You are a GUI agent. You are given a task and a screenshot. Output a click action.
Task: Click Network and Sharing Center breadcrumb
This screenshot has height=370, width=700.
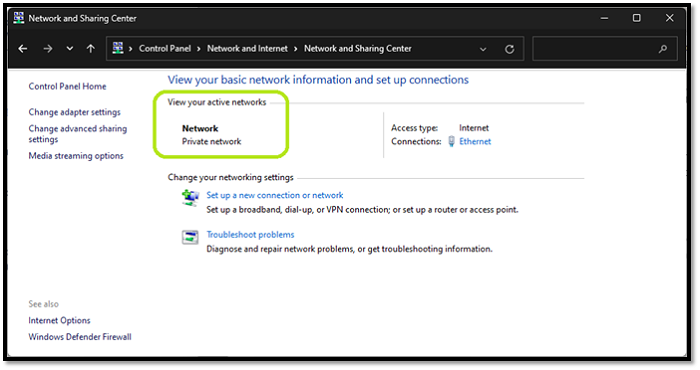click(x=358, y=48)
